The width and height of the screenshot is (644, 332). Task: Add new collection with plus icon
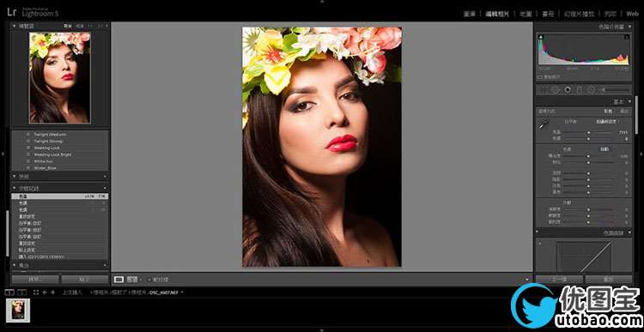pyautogui.click(x=105, y=266)
